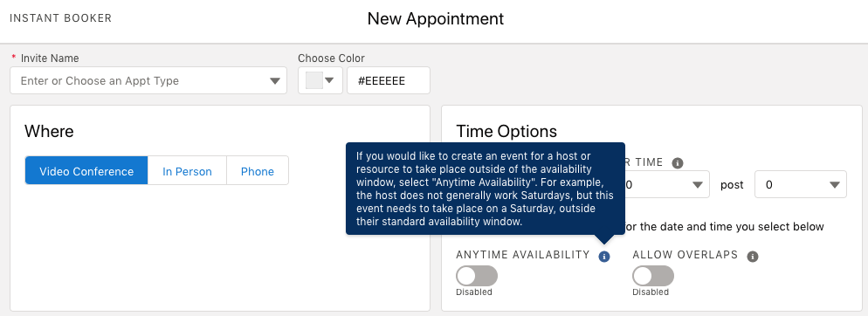This screenshot has width=868, height=316.
Task: Click the Anytime Availability info icon
Action: 604,257
